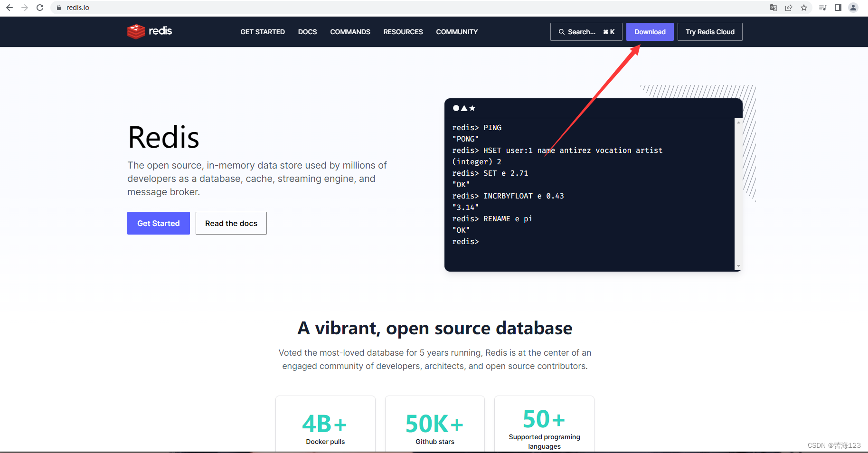Image resolution: width=868 pixels, height=453 pixels.
Task: Reload the redis.io page
Action: [x=40, y=8]
